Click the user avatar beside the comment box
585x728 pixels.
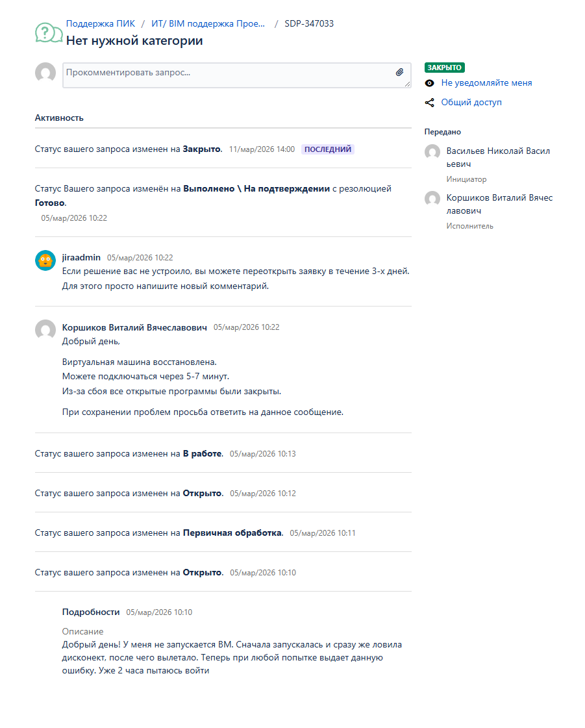point(45,73)
